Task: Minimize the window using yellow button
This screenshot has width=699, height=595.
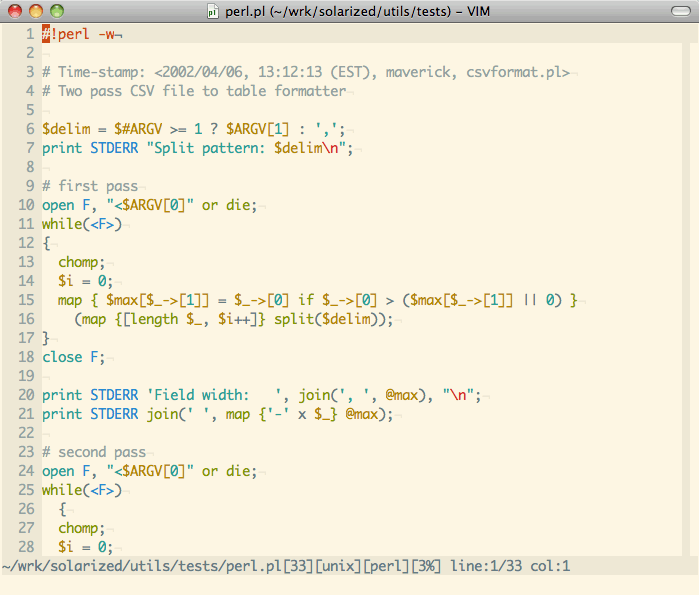Action: 36,11
